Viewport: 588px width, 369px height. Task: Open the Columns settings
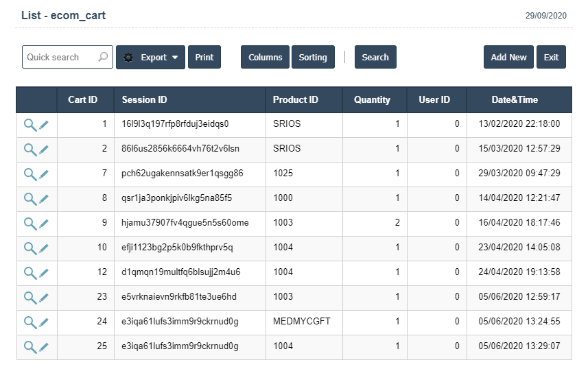pos(265,58)
